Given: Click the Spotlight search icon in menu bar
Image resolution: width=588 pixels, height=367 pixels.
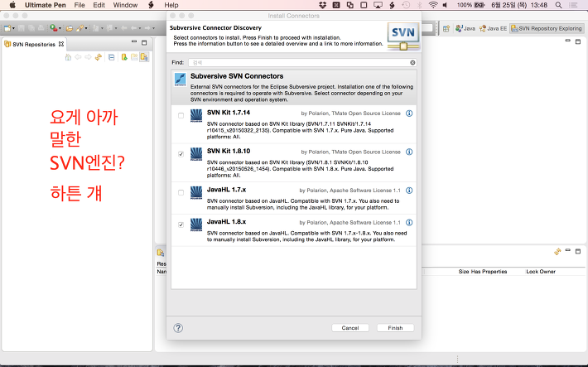Looking at the screenshot, I should click(558, 5).
